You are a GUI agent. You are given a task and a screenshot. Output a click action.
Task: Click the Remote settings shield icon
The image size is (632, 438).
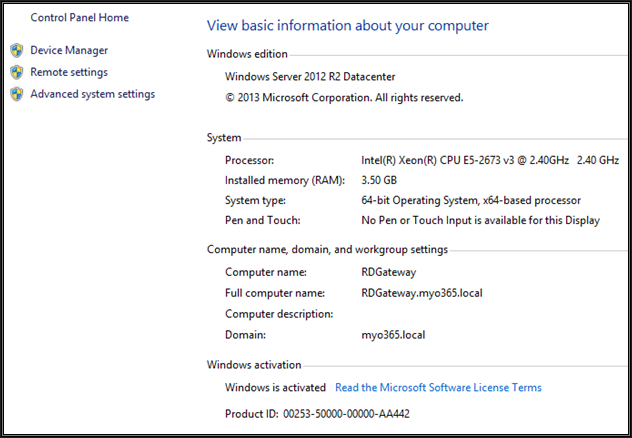pyautogui.click(x=17, y=72)
